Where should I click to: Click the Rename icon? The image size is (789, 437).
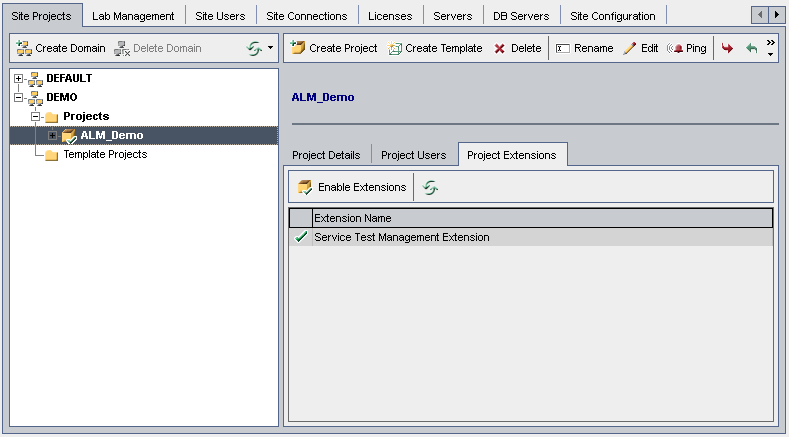pos(563,48)
